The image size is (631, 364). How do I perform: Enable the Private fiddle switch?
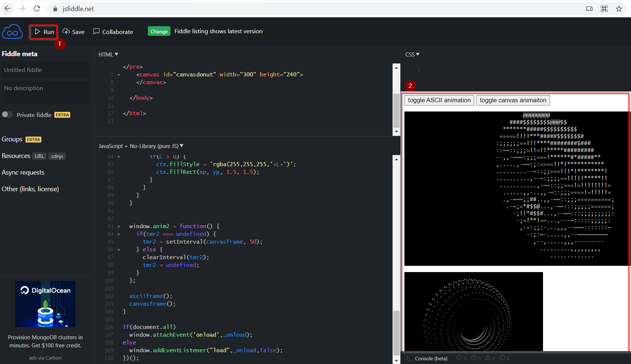(x=7, y=114)
